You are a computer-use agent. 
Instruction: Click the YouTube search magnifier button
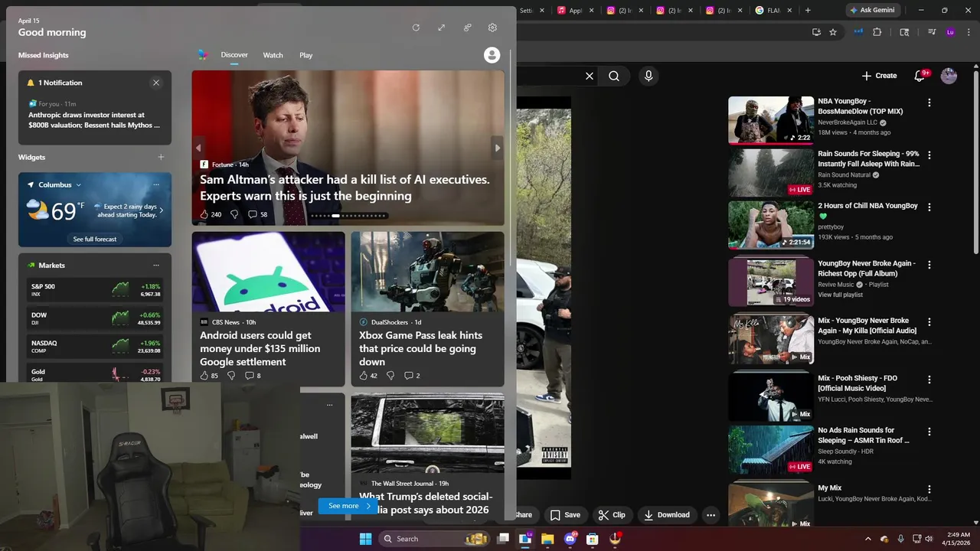[x=614, y=76]
